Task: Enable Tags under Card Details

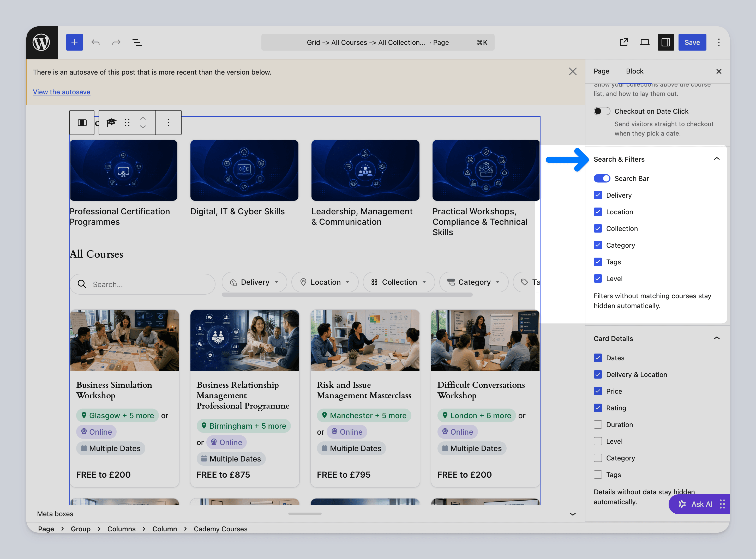Action: click(x=598, y=475)
